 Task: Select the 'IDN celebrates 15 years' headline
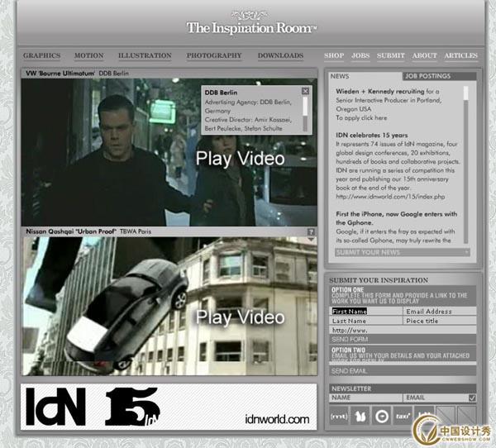(372, 135)
